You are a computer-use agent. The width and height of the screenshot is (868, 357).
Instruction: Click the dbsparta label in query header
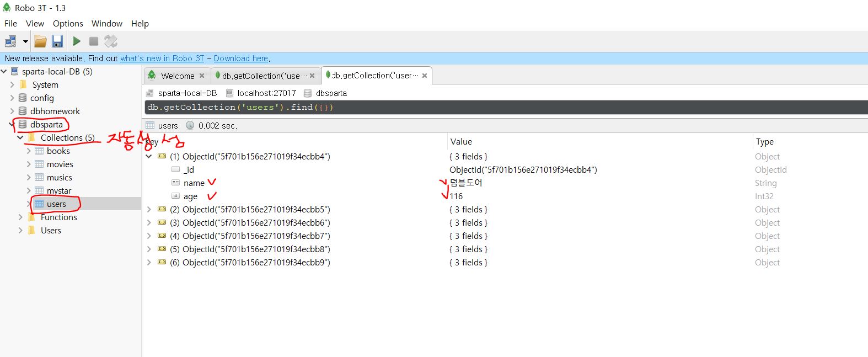click(331, 93)
